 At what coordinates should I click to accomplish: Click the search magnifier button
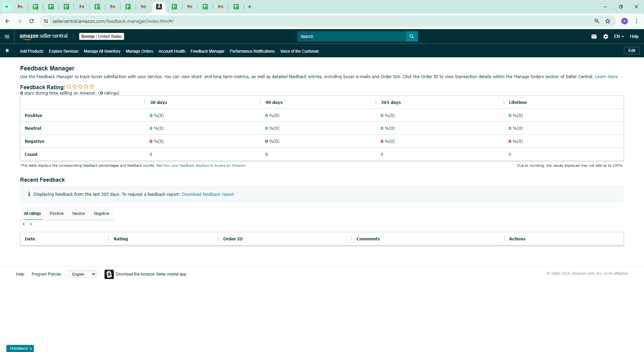click(412, 37)
